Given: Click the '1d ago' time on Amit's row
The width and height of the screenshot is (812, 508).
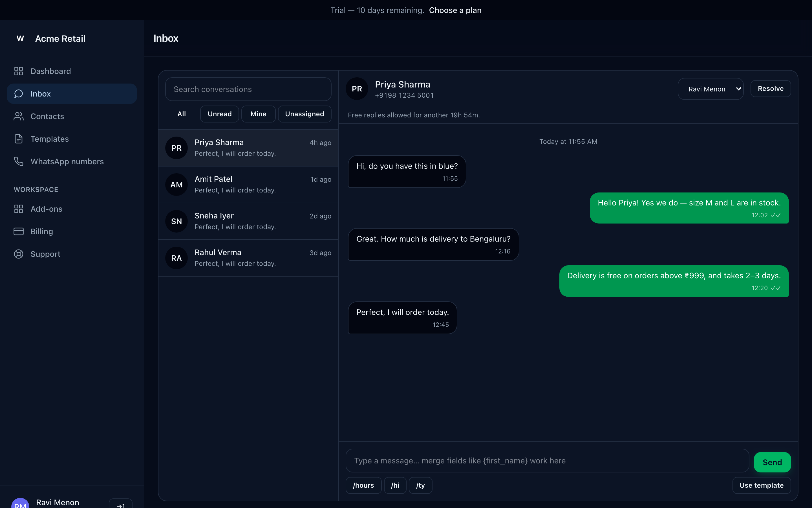Looking at the screenshot, I should click(x=321, y=179).
